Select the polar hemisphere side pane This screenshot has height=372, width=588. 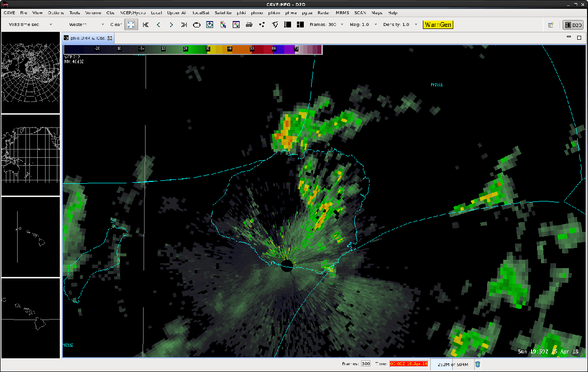pyautogui.click(x=30, y=72)
